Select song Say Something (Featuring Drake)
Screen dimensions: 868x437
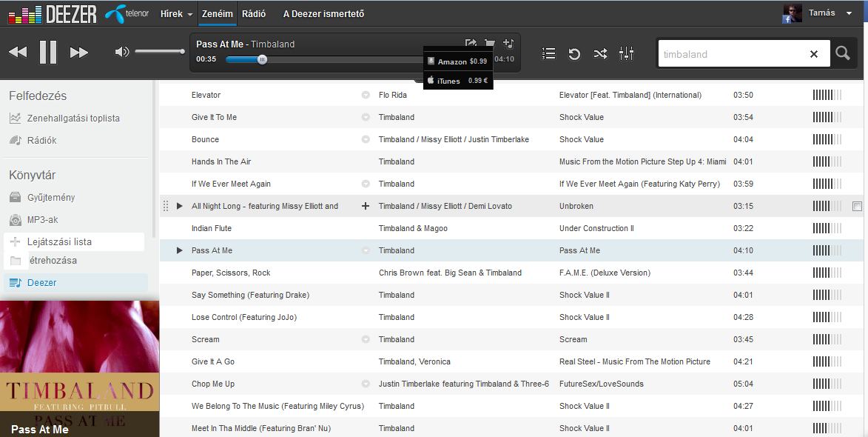[x=250, y=295]
